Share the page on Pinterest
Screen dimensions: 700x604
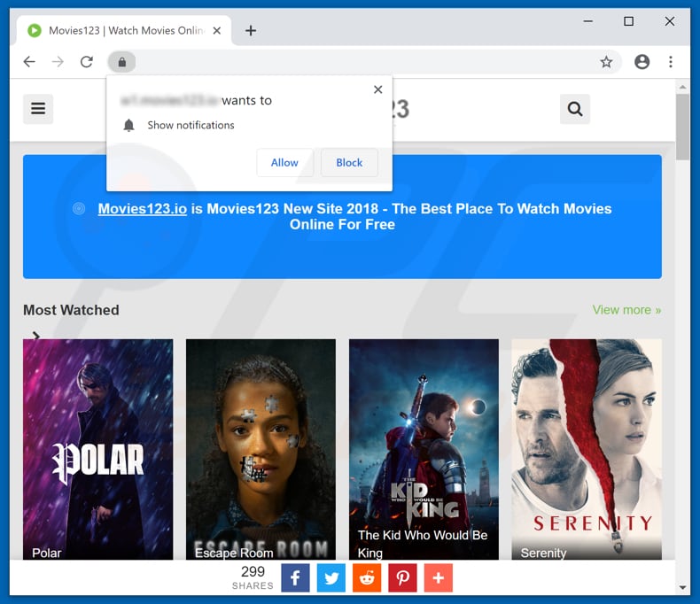[x=402, y=578]
